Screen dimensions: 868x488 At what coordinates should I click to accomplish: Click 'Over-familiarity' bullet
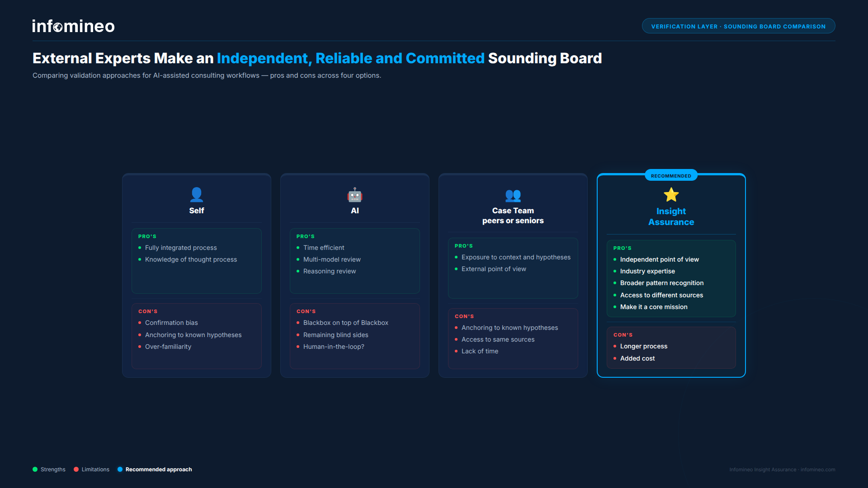(x=168, y=347)
